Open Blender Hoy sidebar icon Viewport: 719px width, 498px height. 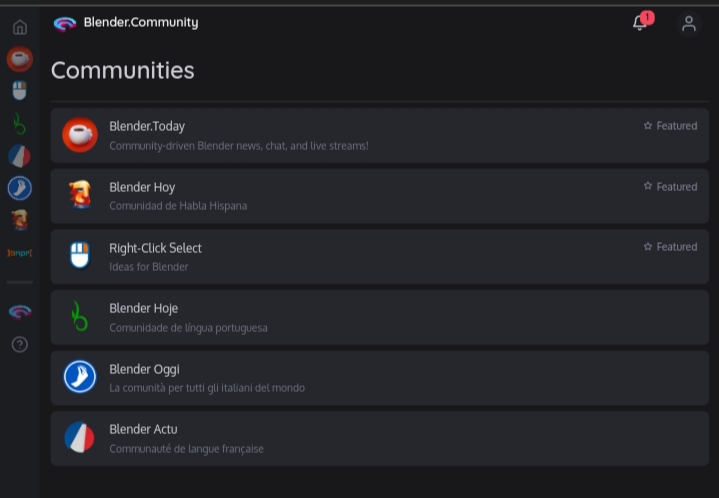coord(20,220)
